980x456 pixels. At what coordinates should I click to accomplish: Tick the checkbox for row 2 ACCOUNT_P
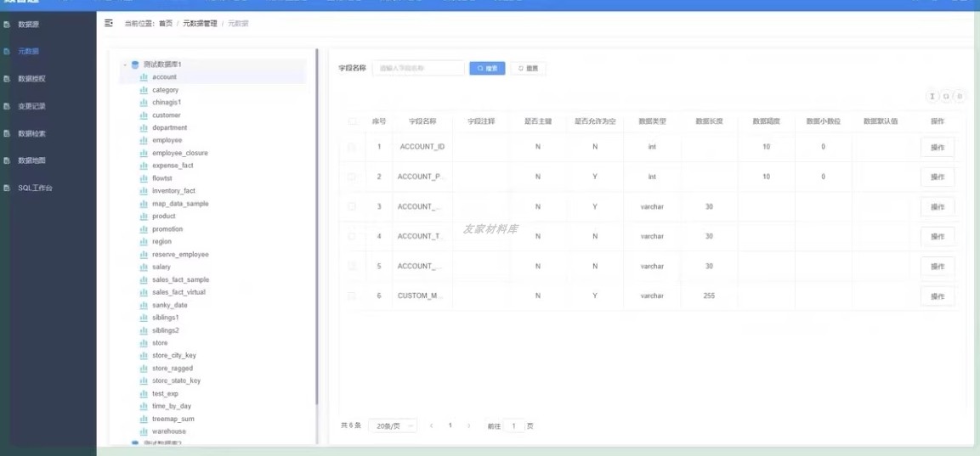[x=352, y=177]
